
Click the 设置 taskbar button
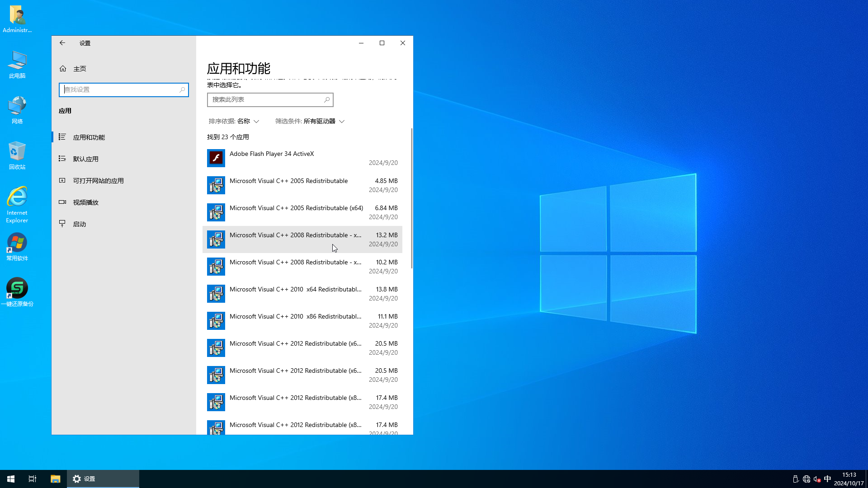click(x=103, y=479)
